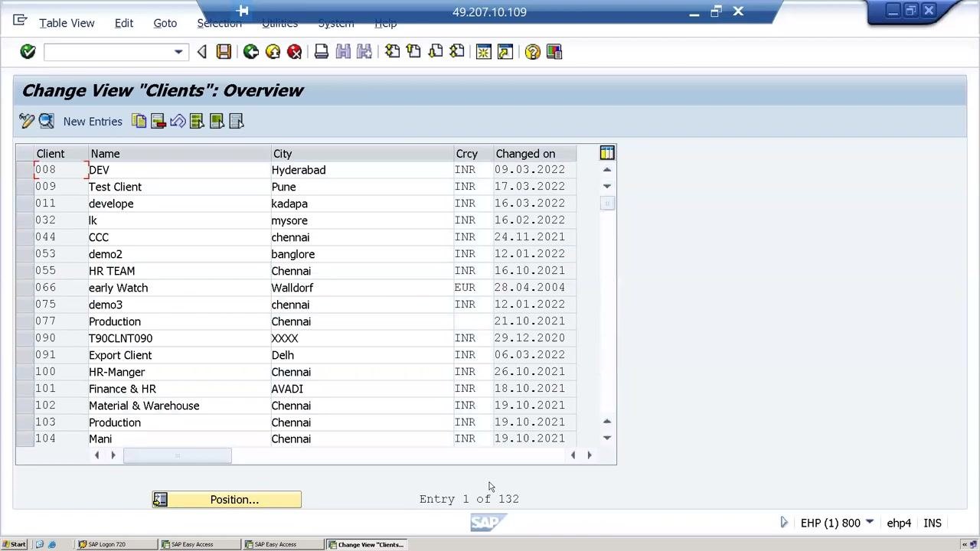Jump to First Page using the toolbar icon
The height and width of the screenshot is (551, 980).
point(392,51)
